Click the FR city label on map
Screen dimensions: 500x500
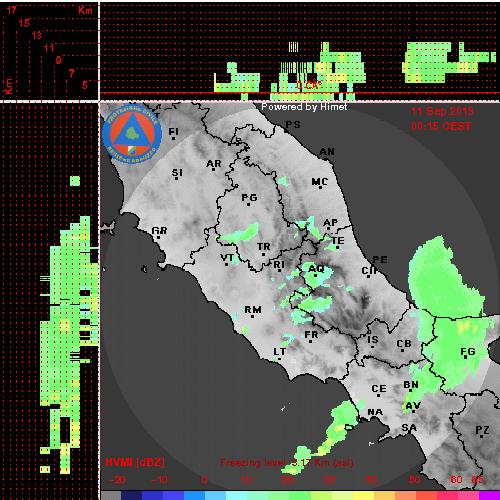coord(311,334)
